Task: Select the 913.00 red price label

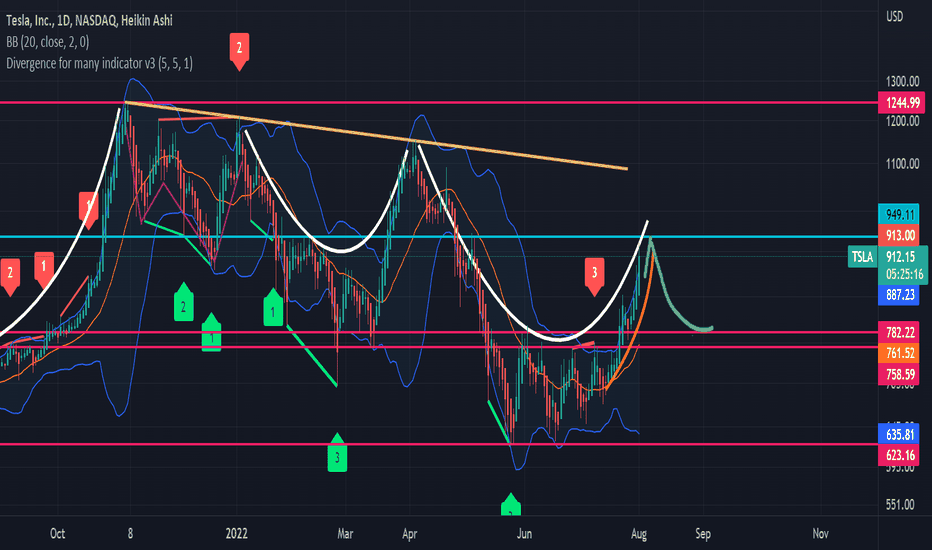Action: [x=899, y=235]
